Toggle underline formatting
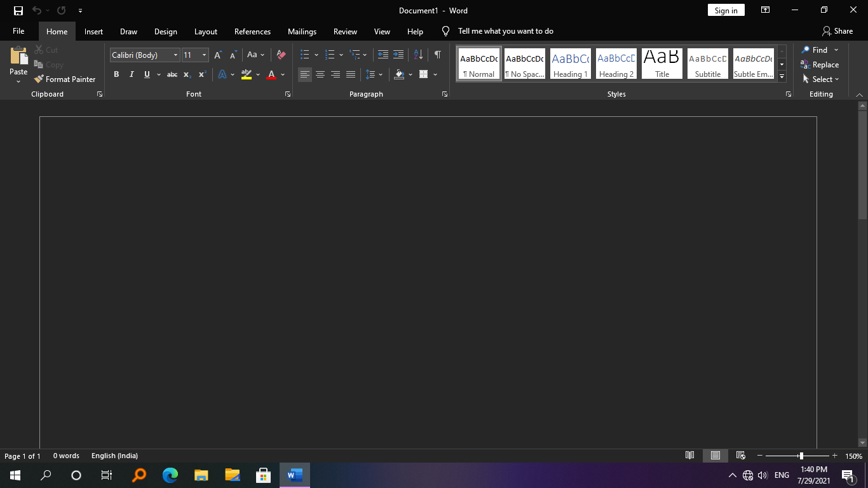The height and width of the screenshot is (488, 868). [147, 74]
